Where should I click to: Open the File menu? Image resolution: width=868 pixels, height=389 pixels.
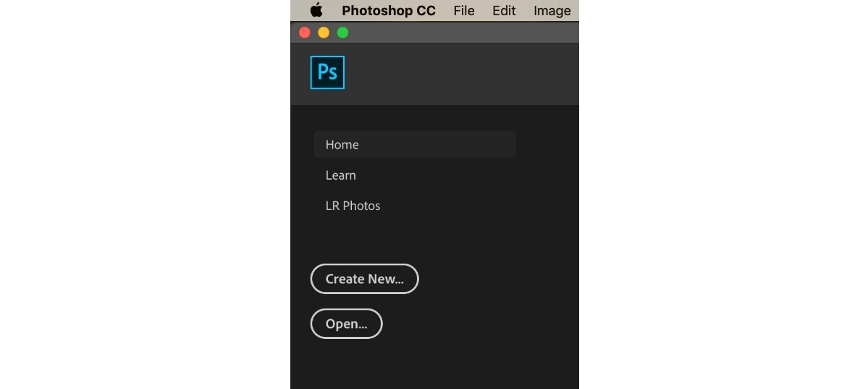point(464,11)
